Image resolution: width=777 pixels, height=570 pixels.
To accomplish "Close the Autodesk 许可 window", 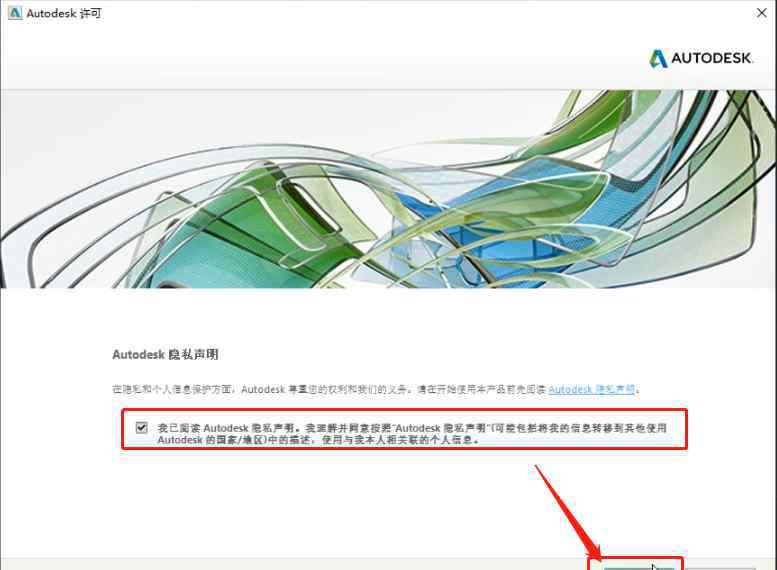I will pyautogui.click(x=762, y=13).
